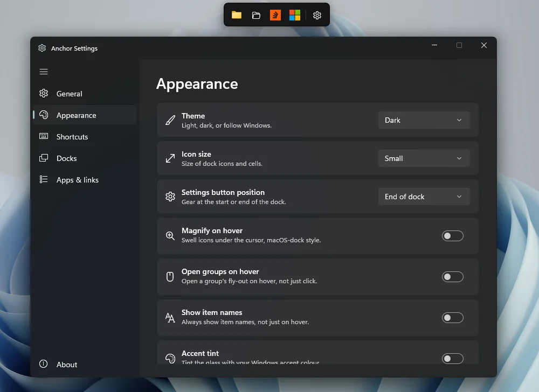This screenshot has width=539, height=392.
Task: Click the Theme brush icon
Action: coord(170,120)
